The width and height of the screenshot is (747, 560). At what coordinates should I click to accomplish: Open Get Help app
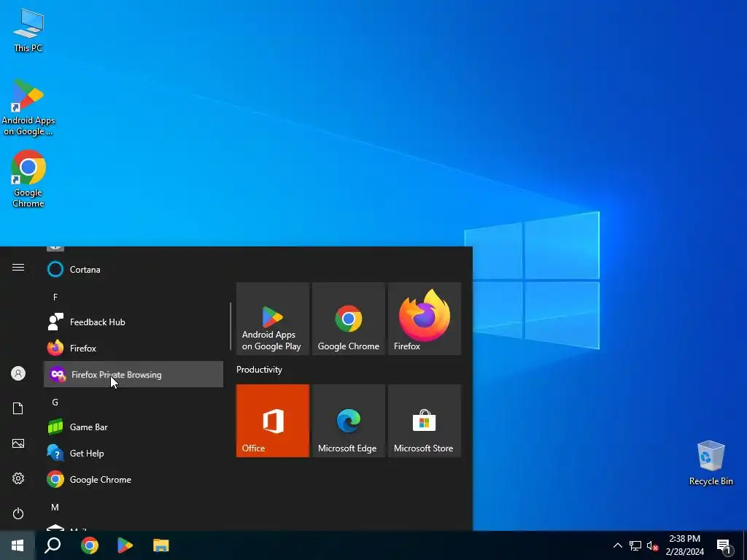133,454
